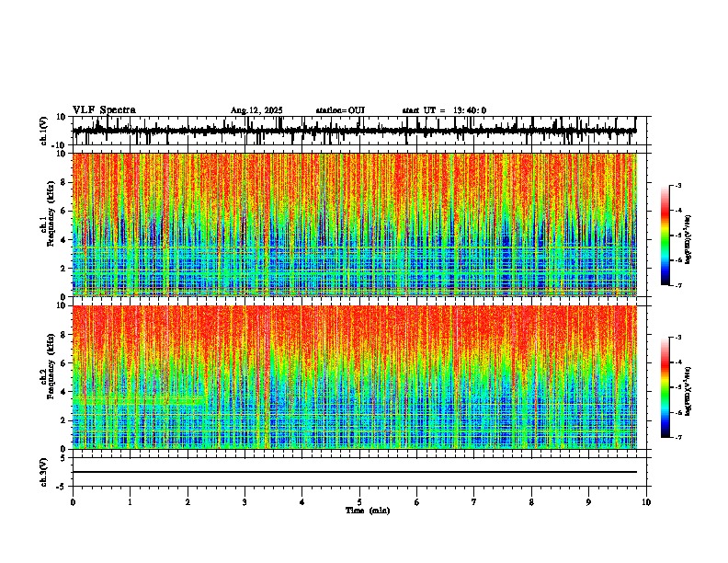
Task: Click the "VLF Spectra" plot title
Action: [104, 109]
